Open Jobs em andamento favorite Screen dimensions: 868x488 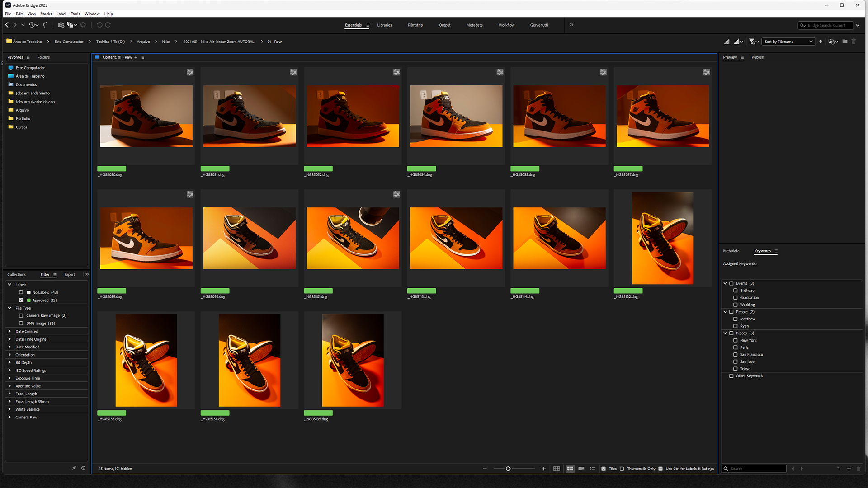click(33, 93)
